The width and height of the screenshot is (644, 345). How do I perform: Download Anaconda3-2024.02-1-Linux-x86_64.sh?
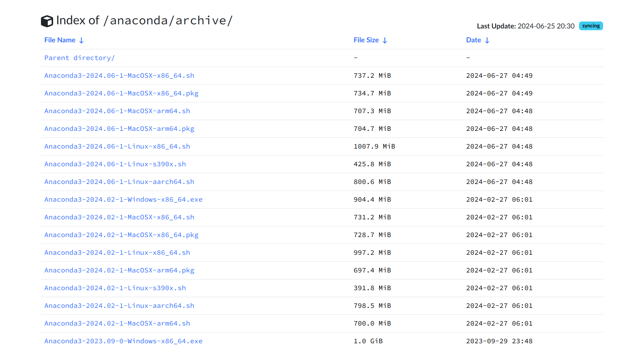(117, 253)
